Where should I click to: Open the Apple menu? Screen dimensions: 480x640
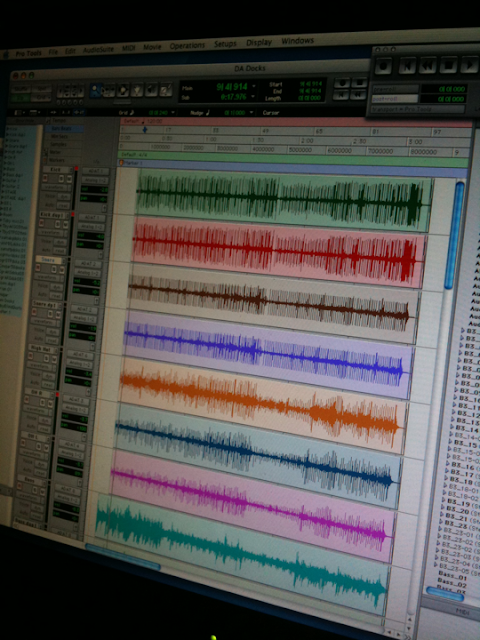[6, 54]
